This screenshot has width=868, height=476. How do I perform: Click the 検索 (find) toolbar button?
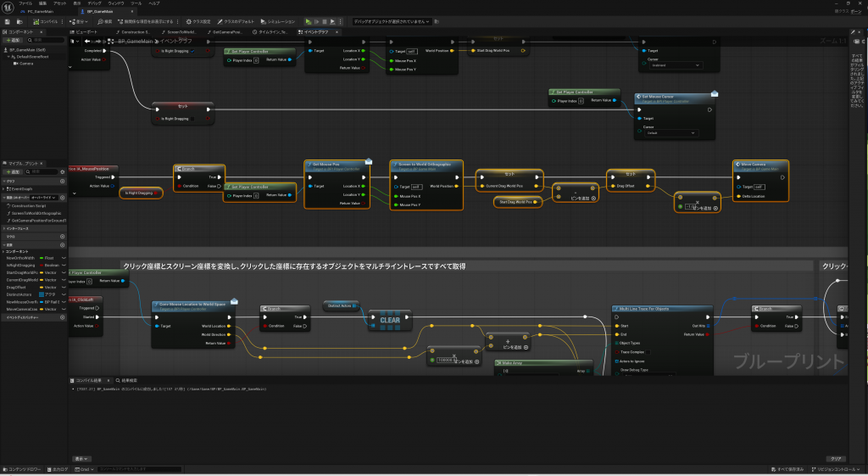pos(104,21)
